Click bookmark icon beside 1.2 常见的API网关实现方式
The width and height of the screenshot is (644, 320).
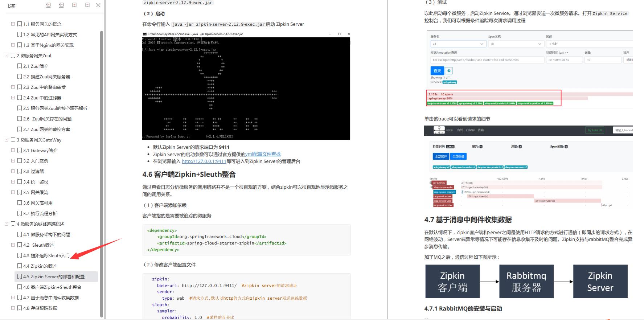[20, 34]
